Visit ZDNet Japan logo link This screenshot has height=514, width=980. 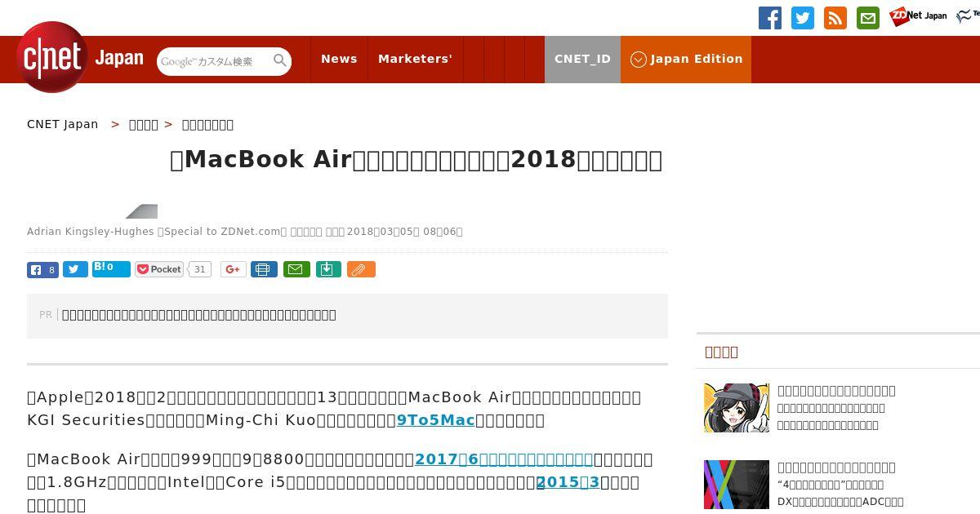point(918,16)
